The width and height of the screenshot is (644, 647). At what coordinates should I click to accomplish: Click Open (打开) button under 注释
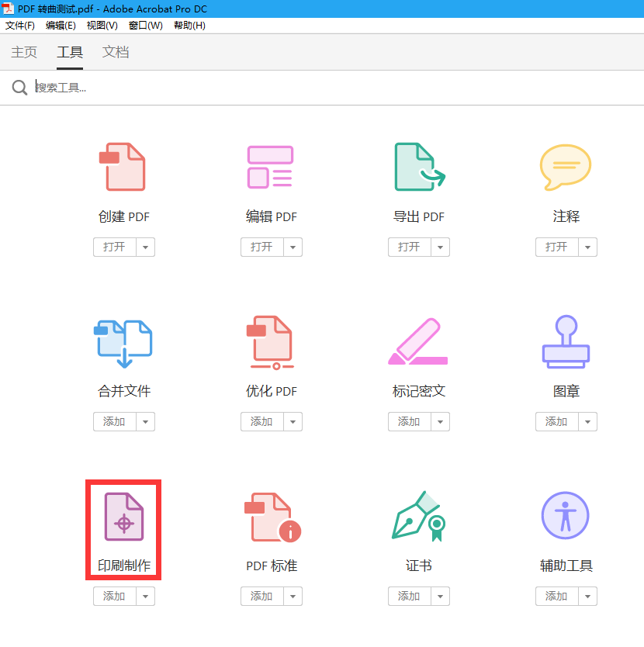tap(556, 247)
